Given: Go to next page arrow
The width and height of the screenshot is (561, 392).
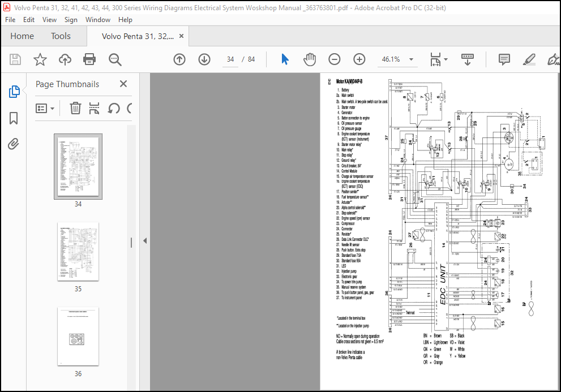Looking at the screenshot, I should click(x=204, y=59).
